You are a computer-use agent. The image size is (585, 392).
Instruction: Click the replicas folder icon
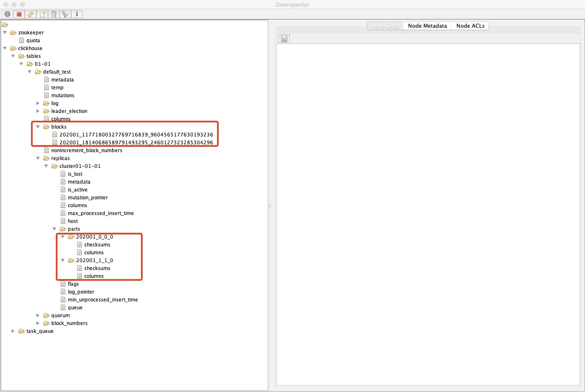46,158
